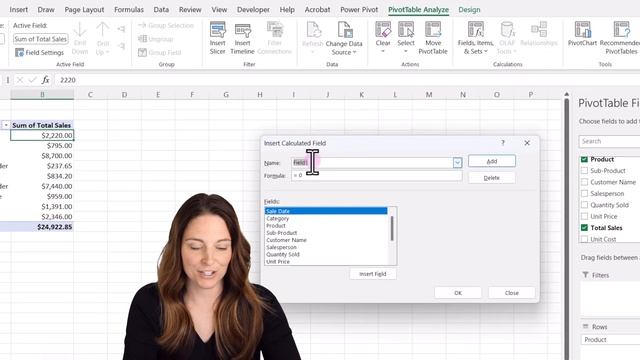Insert a PivotChart

582,35
